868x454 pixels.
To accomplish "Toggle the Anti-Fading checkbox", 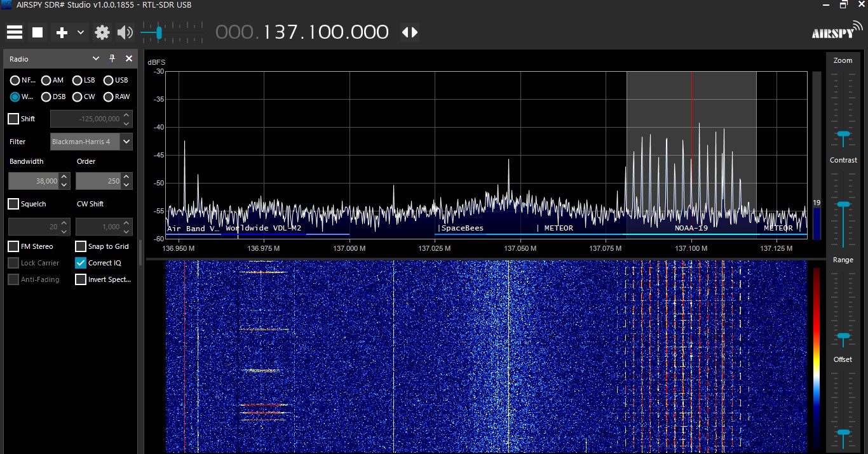I will click(x=13, y=279).
